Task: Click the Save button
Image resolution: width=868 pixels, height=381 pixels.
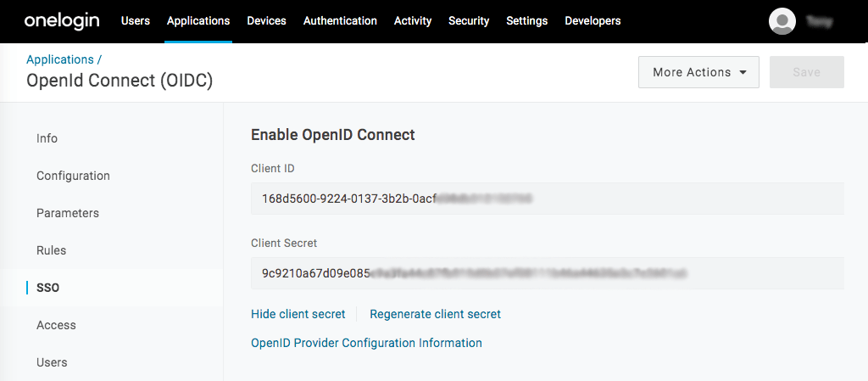Action: pos(806,72)
